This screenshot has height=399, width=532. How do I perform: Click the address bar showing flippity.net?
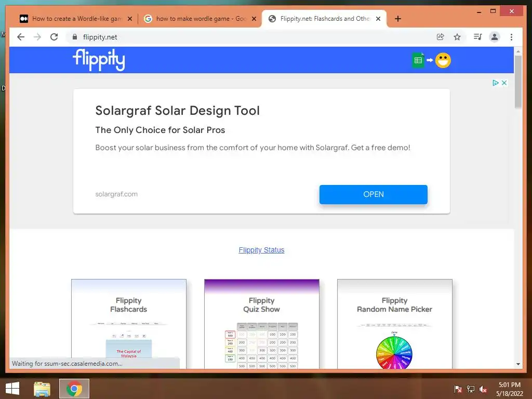pyautogui.click(x=251, y=37)
